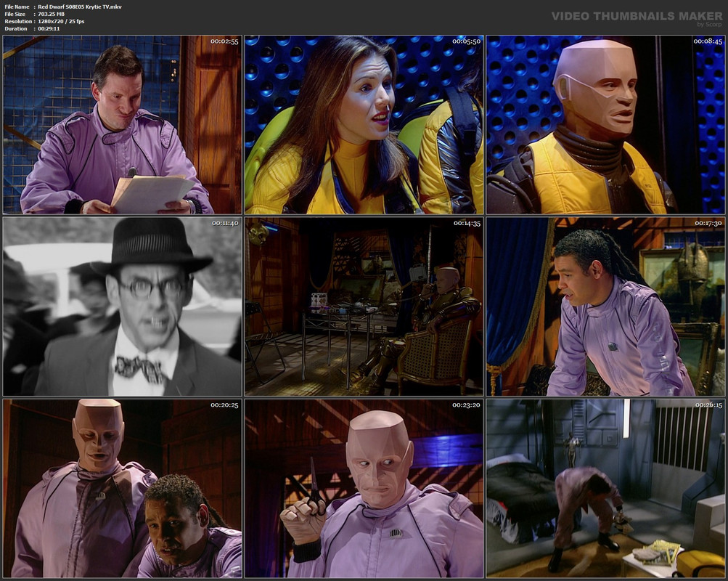Select the thumbnail at timestamp 00:08:45

pos(605,124)
